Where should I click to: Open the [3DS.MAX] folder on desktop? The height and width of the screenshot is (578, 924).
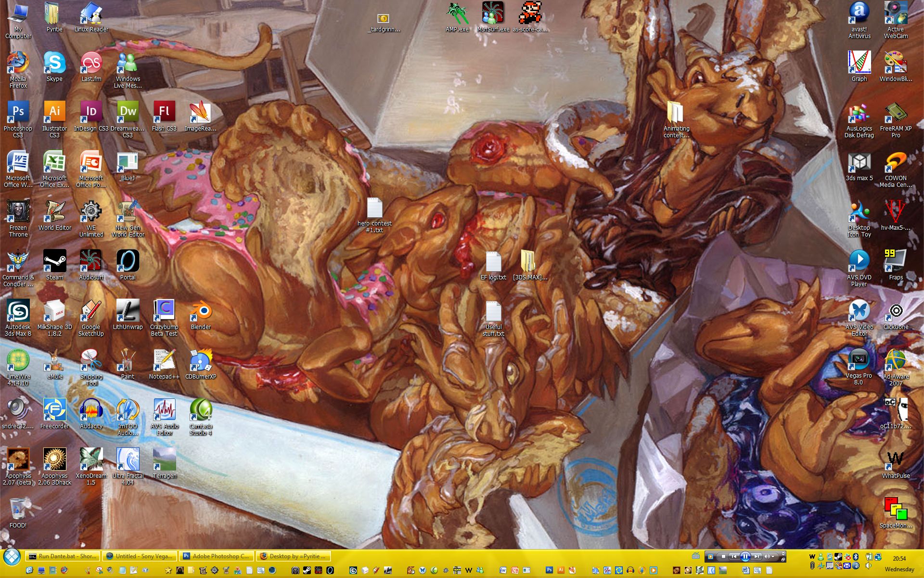[530, 264]
